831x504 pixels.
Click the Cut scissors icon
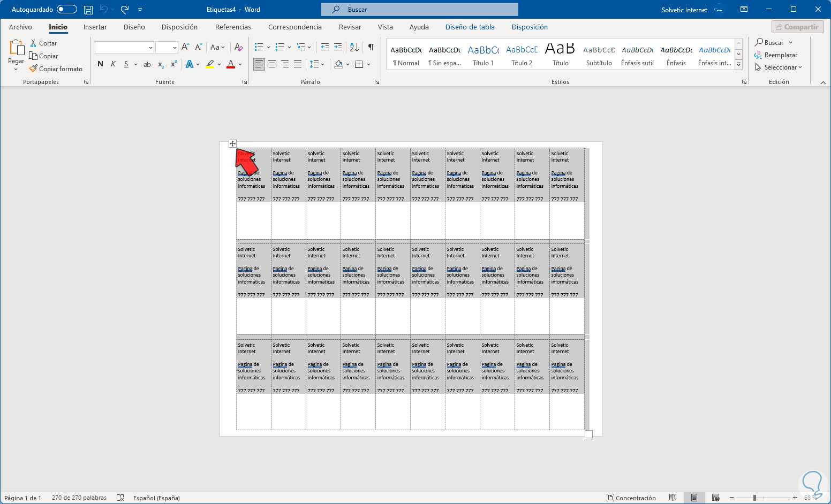coord(33,43)
